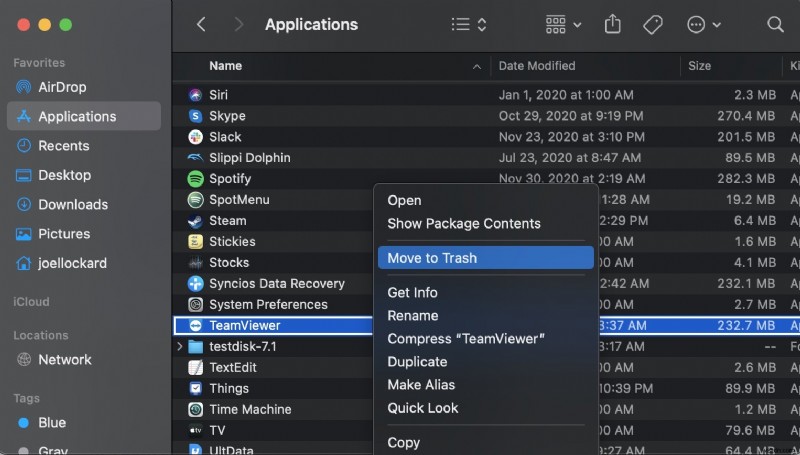The image size is (800, 455).
Task: Select the Stocks app icon
Action: pos(195,263)
